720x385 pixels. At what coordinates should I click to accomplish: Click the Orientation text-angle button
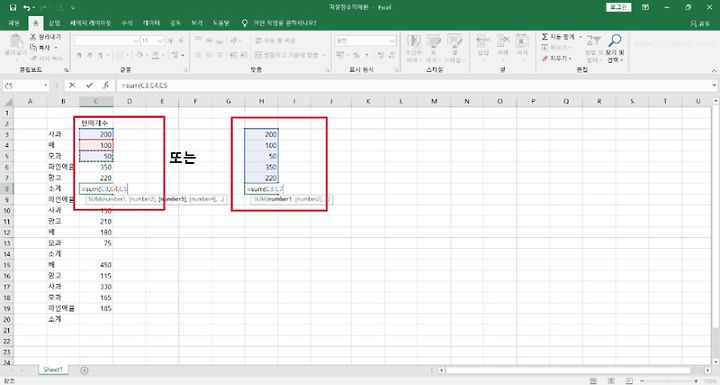tap(233, 41)
